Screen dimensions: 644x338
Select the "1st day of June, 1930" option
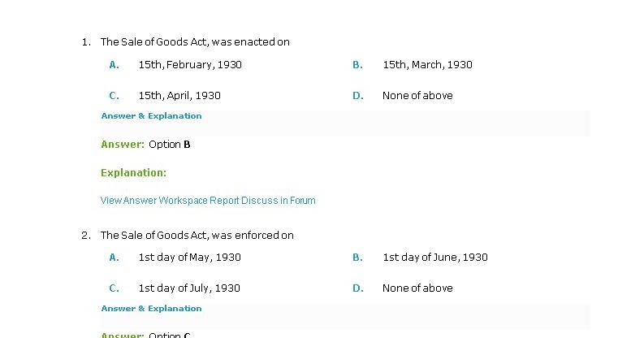point(434,258)
